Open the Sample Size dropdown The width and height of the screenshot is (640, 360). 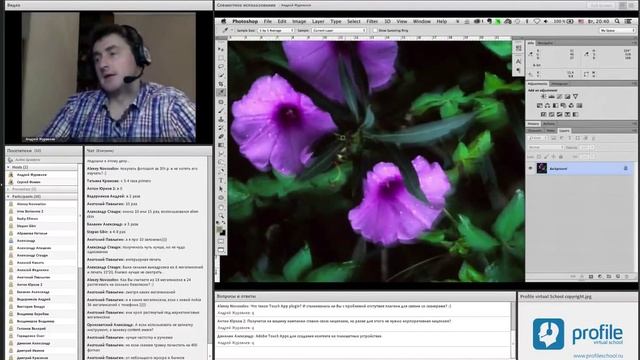276,30
